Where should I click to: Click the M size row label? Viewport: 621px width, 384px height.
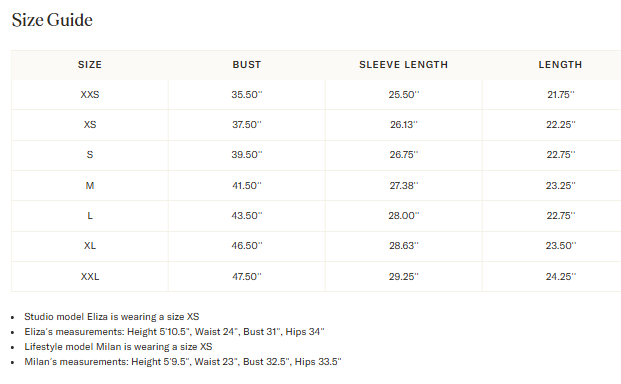90,186
